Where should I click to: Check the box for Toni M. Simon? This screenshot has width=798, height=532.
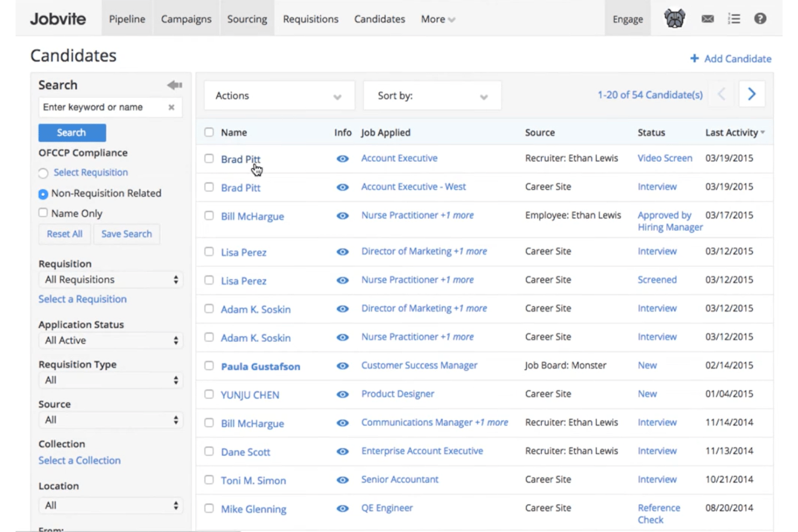click(209, 480)
